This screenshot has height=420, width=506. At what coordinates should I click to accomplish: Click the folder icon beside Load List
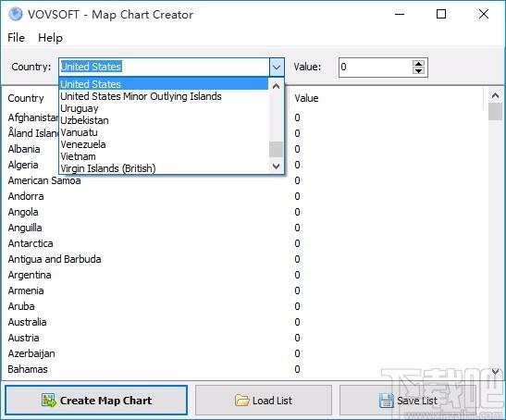(242, 401)
